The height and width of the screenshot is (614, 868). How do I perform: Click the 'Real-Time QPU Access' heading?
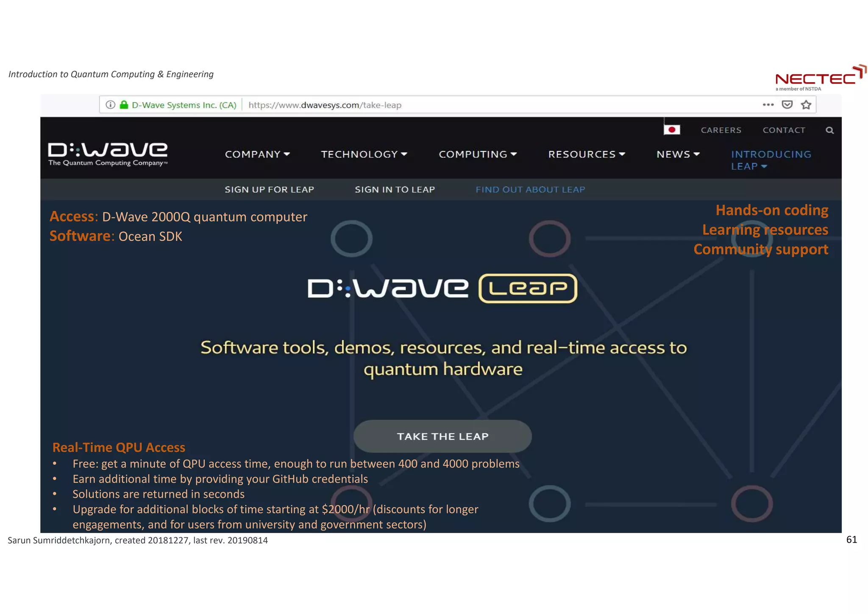[119, 447]
